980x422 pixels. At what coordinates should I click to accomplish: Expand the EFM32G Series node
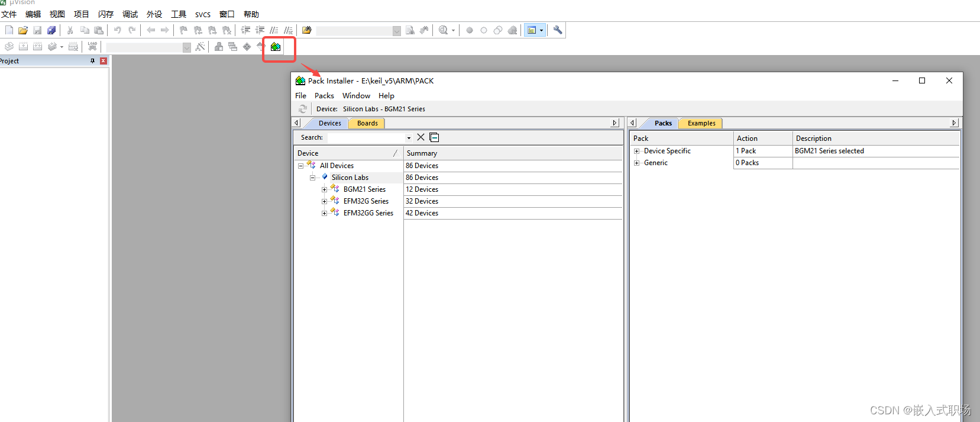click(324, 201)
